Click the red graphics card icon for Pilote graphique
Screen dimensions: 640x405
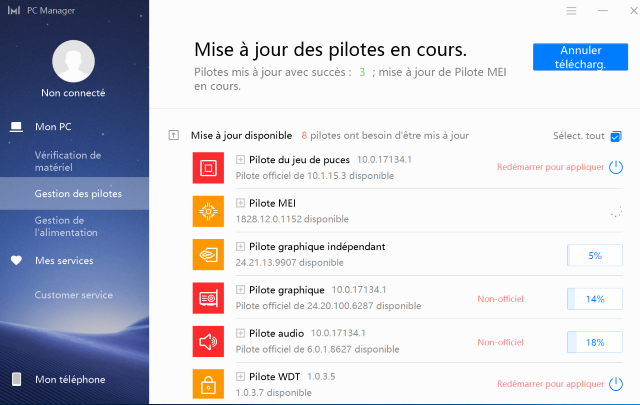(x=208, y=298)
